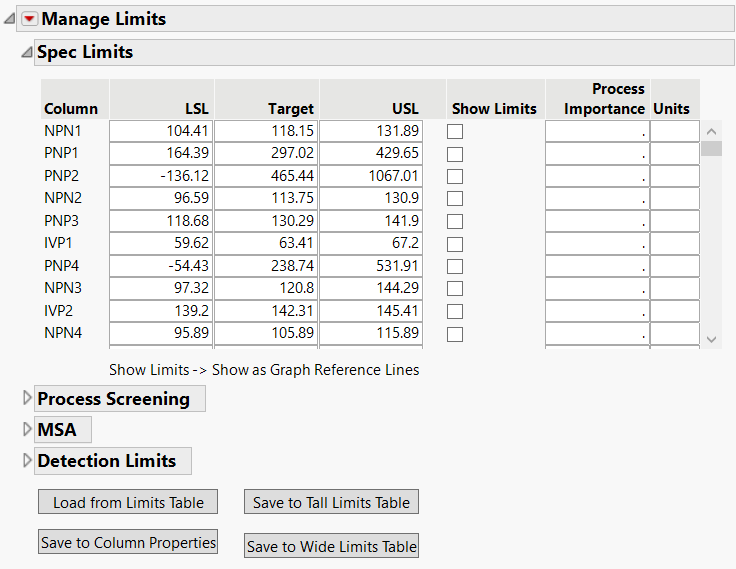Collapse the Spec Limits section
Image resolution: width=736 pixels, height=569 pixels.
(26, 53)
